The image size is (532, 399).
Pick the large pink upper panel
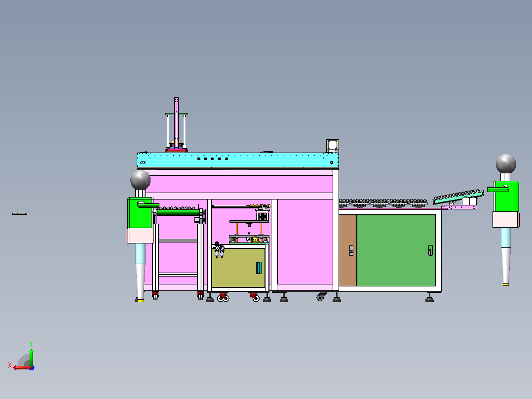click(x=239, y=184)
